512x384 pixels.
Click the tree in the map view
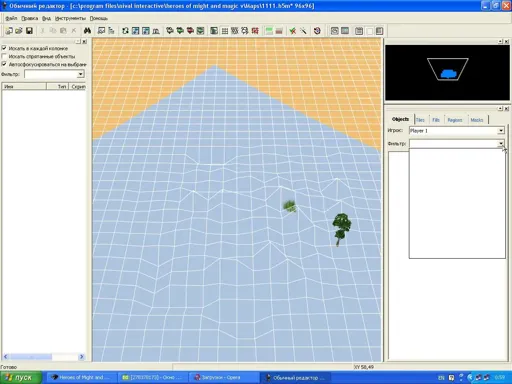[341, 229]
